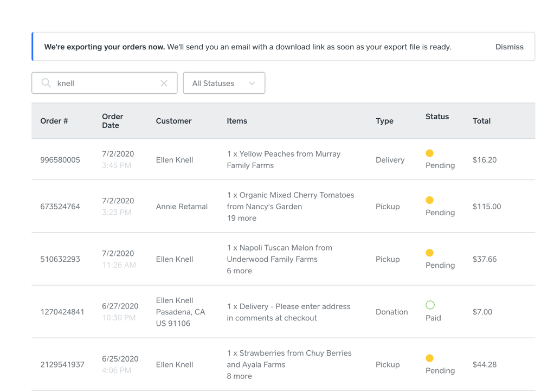This screenshot has height=392, width=541.
Task: Select customer Annie Retamal
Action: pos(182,207)
